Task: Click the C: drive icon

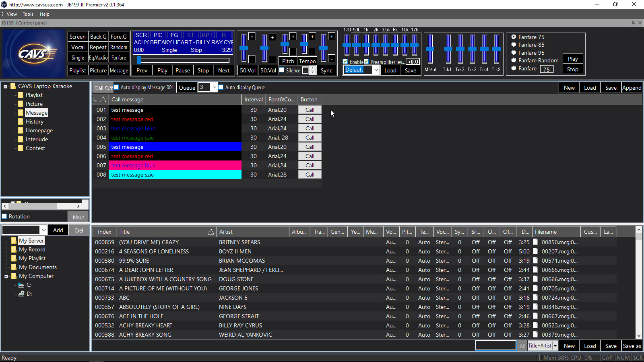Action: (21, 285)
